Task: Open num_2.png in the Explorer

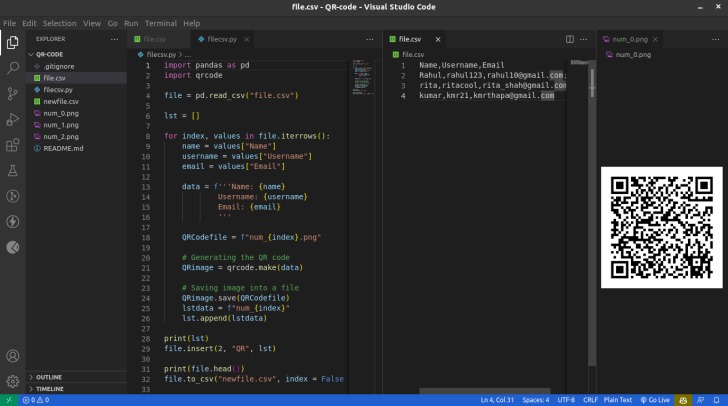Action: click(76, 137)
